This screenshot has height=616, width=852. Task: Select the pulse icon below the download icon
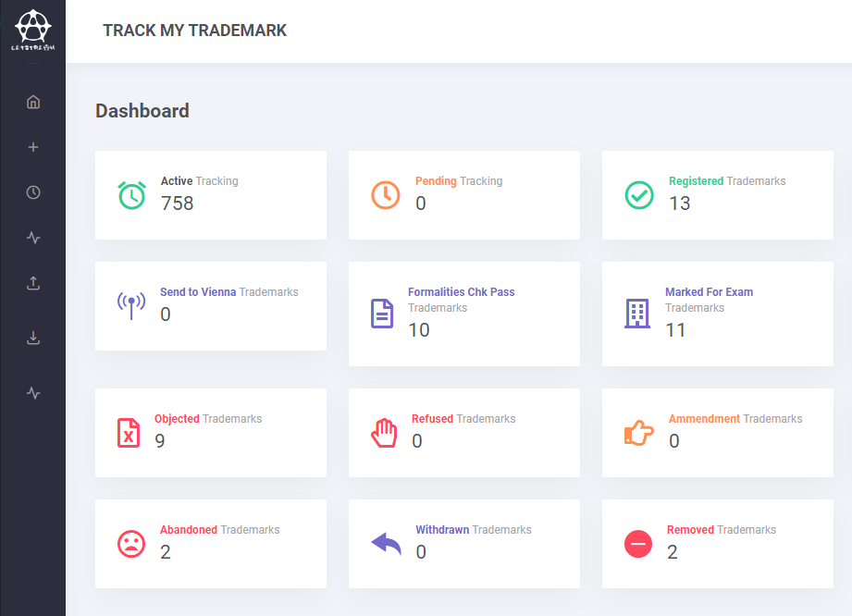point(33,393)
